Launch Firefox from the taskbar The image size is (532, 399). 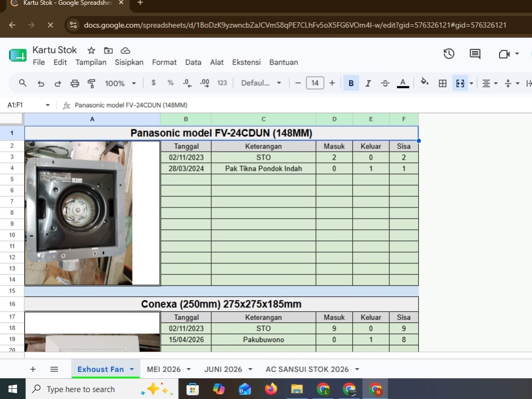point(270,389)
